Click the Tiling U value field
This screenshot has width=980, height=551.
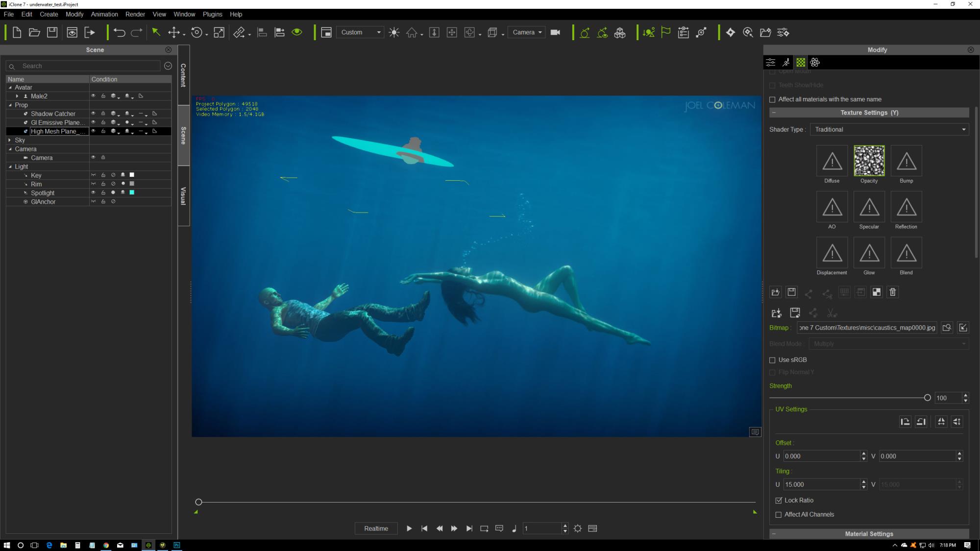[821, 484]
